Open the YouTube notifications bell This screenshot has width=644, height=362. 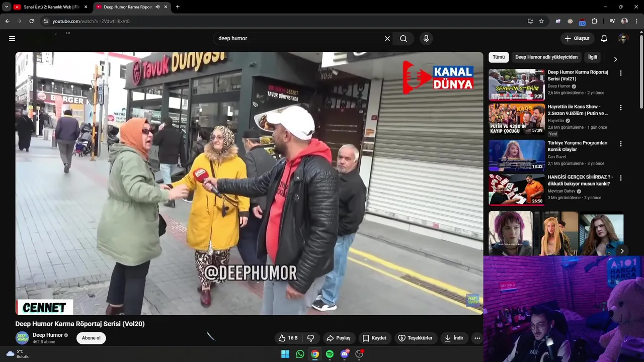pyautogui.click(x=604, y=39)
